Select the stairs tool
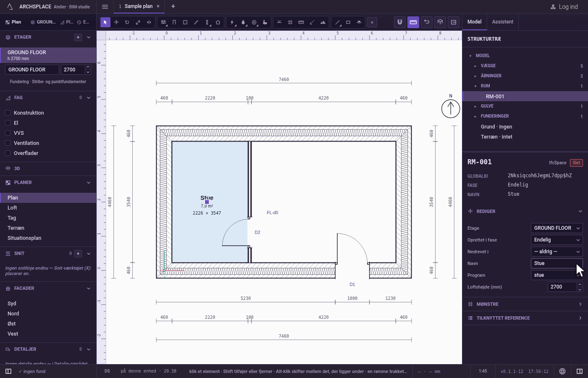 196,22
